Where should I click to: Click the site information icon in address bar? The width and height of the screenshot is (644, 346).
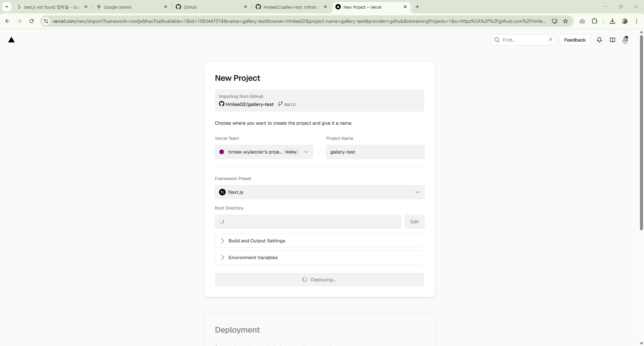tap(46, 21)
